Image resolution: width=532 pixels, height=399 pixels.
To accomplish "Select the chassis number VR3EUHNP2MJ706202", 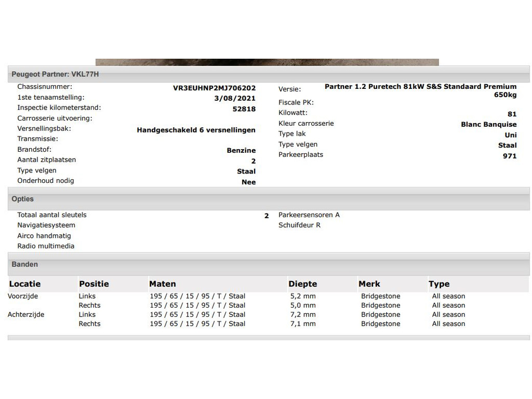I will [x=214, y=88].
